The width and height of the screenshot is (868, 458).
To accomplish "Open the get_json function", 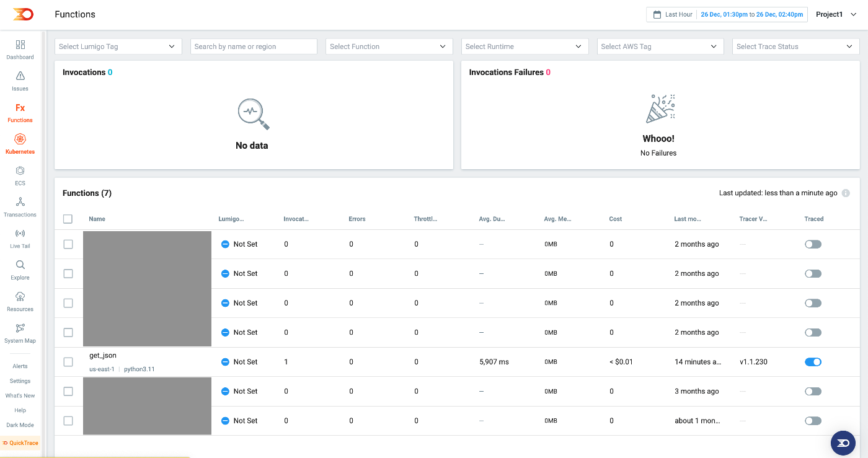I will click(x=103, y=356).
